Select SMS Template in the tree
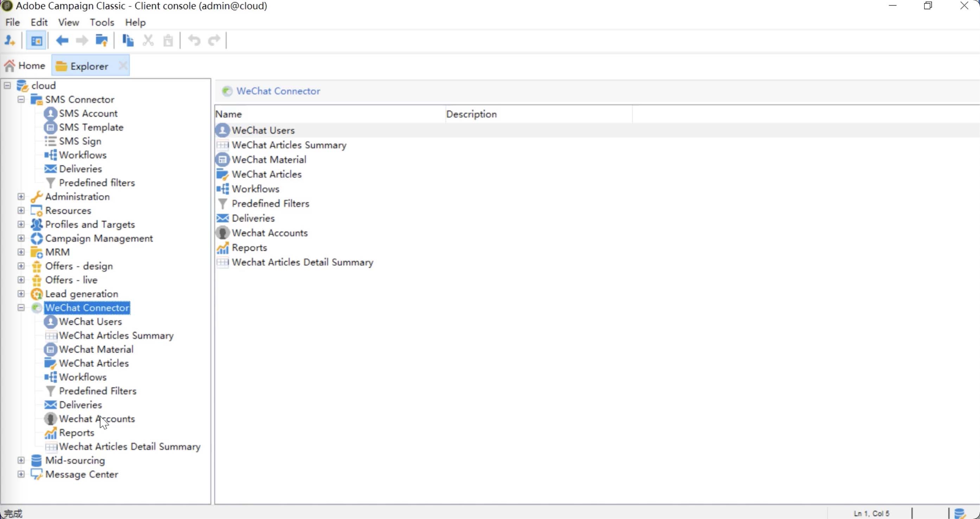The image size is (980, 519). 91,127
